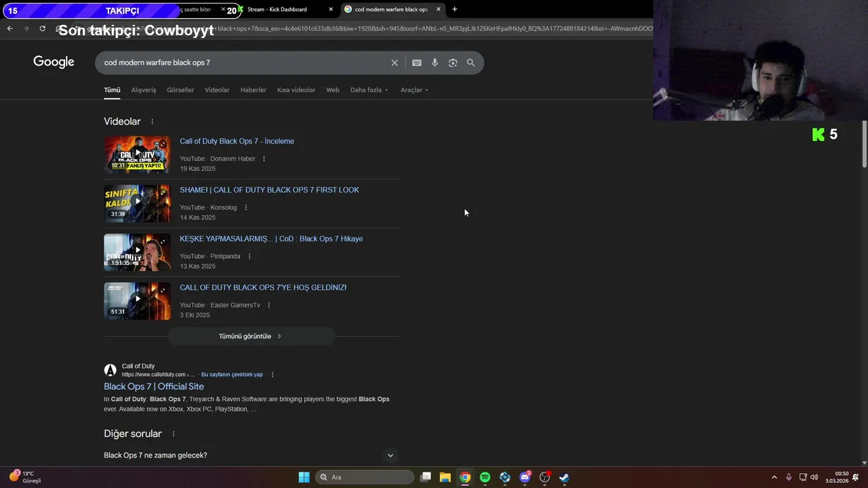Screen dimensions: 868x488
Task: Open more options for Pintipanda video
Action: [249, 256]
